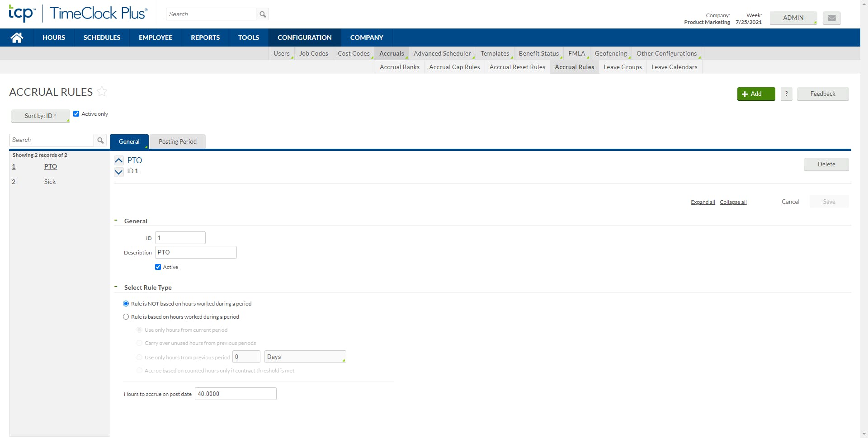Open the envelope message icon at top right

831,18
